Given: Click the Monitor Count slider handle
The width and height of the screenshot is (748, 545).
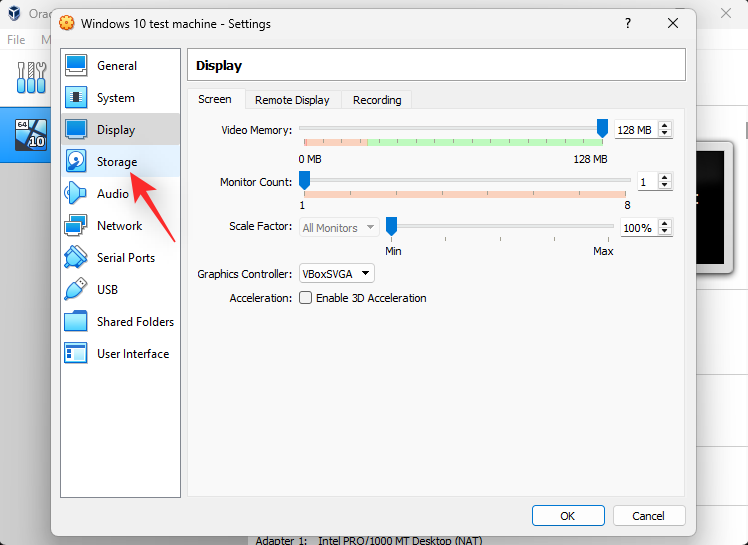Looking at the screenshot, I should [x=304, y=180].
